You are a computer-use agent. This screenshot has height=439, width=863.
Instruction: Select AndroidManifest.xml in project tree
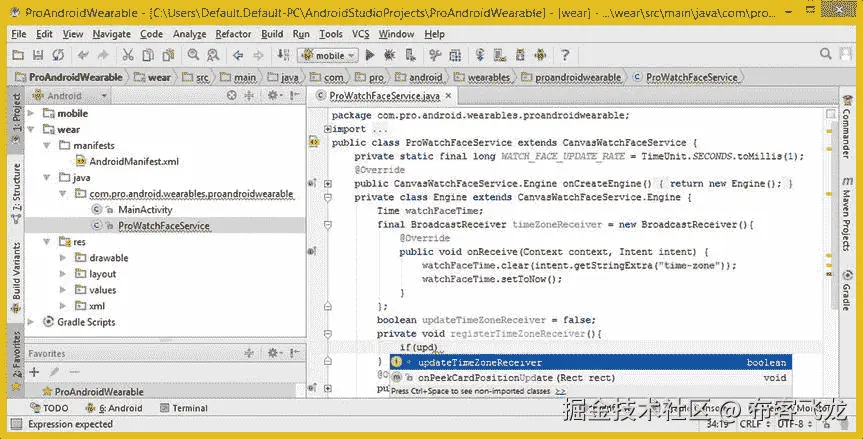(x=127, y=162)
